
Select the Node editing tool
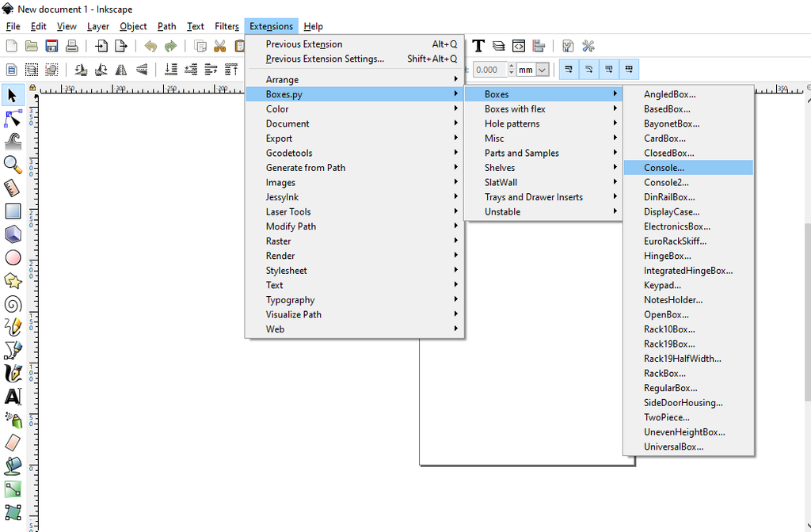(x=13, y=119)
